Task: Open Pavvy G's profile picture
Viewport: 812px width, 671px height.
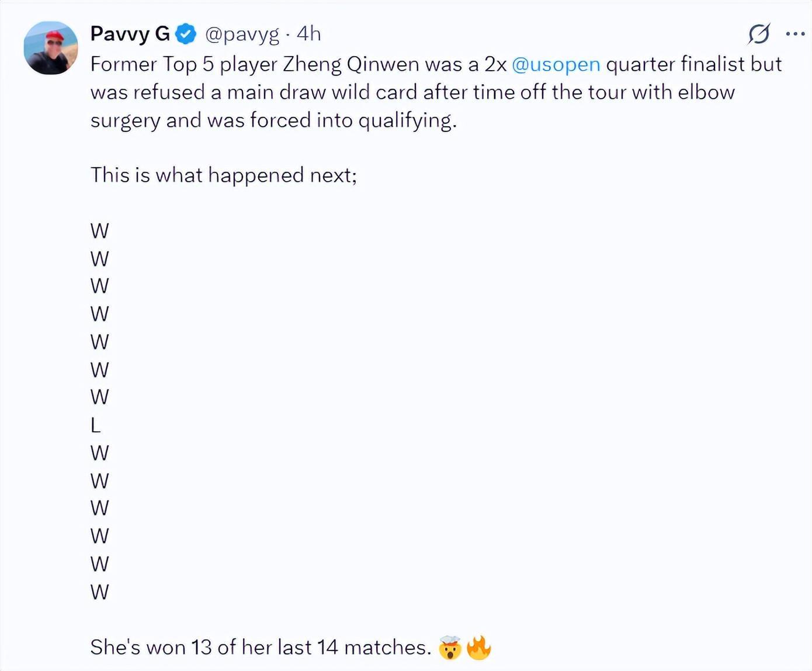Action: click(x=50, y=48)
